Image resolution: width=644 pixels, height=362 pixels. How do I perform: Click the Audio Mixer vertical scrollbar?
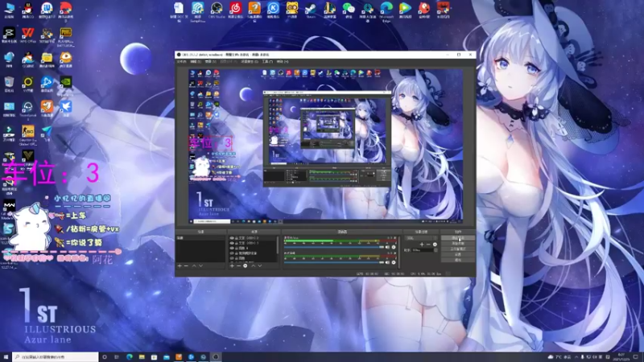(398, 251)
